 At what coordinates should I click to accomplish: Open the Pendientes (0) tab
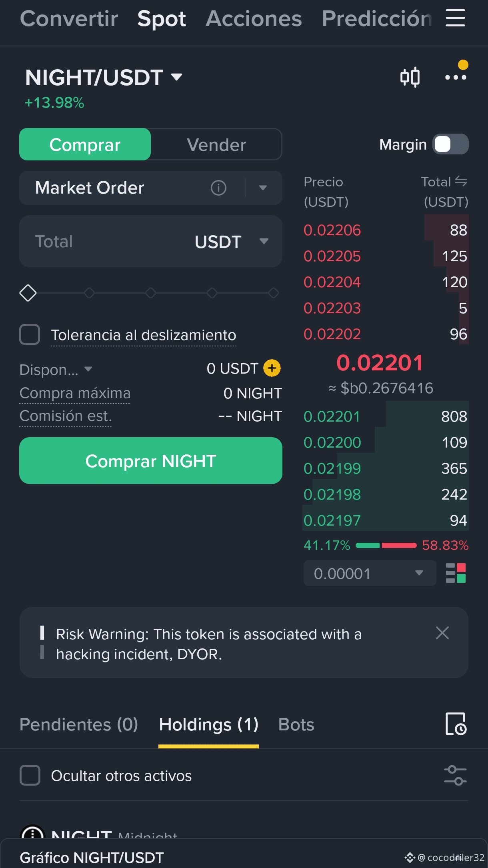coord(79,724)
